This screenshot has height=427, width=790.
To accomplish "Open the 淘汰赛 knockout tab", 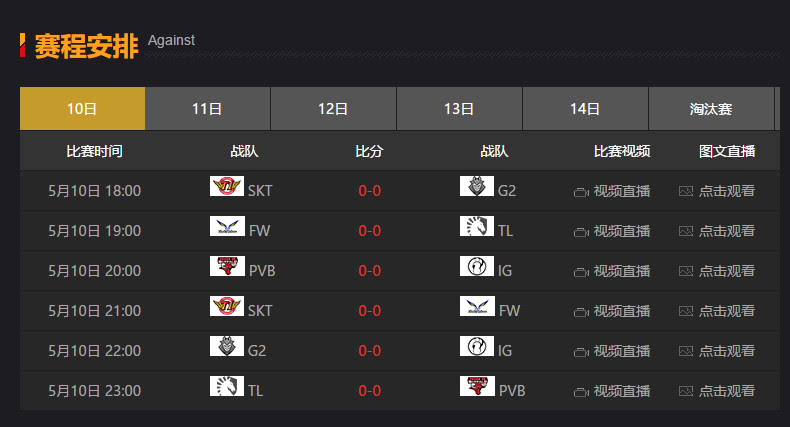I will click(x=711, y=109).
